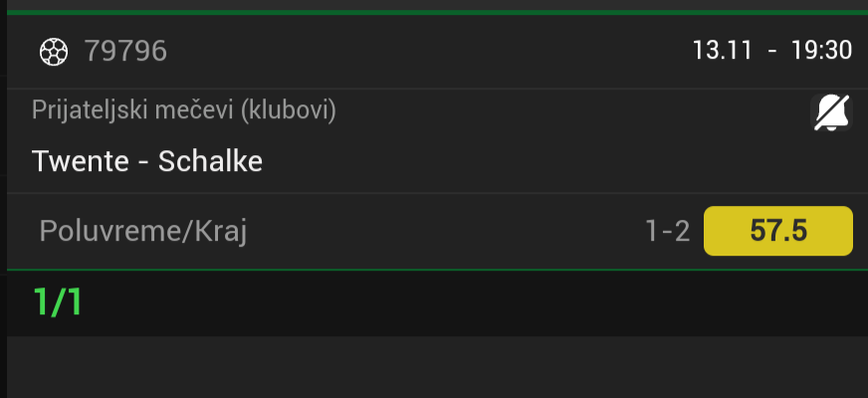Viewport: 868px width, 398px height.
Task: Click the empty dark area below 1/1
Action: click(434, 366)
